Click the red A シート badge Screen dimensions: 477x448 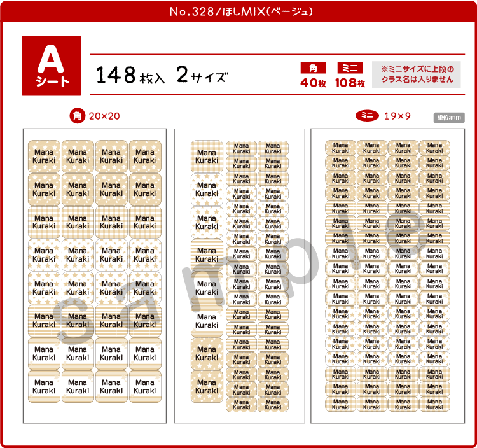52,66
